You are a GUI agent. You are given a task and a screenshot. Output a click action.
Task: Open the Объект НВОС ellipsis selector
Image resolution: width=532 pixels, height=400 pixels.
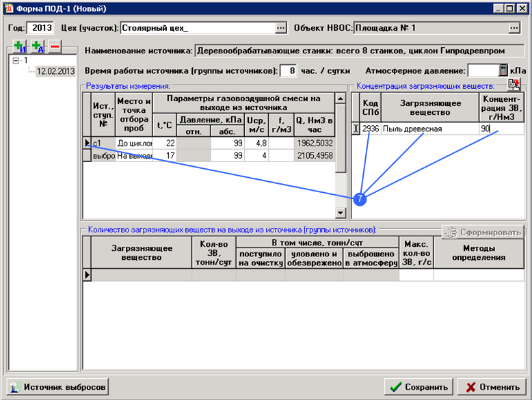[514, 28]
